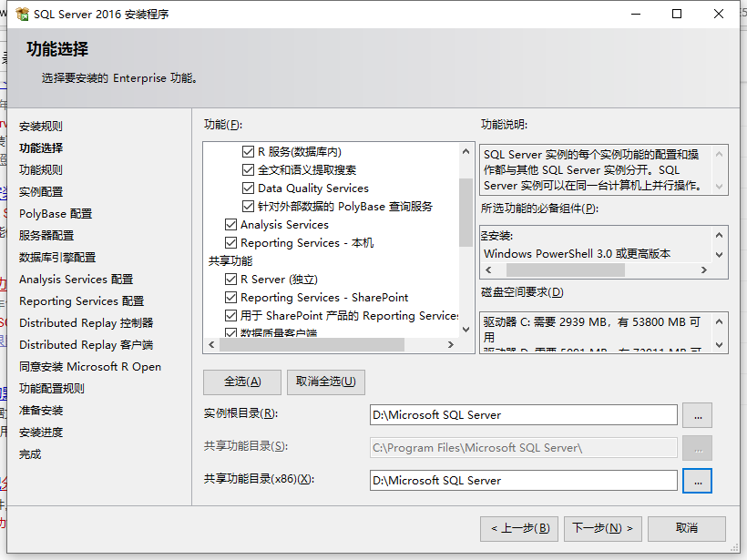The height and width of the screenshot is (560, 747).
Task: Uncheck the R 服务(数据库内) feature
Action: click(251, 151)
